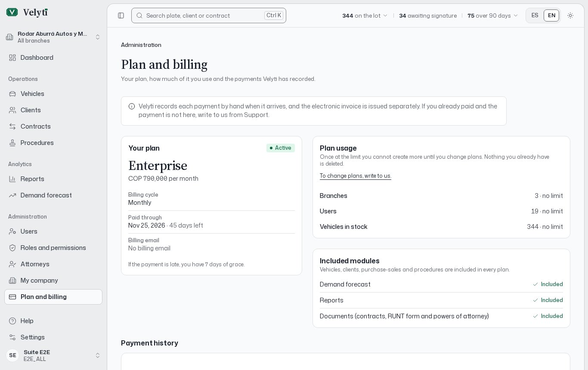Click the 'No billing email' value
Image resolution: width=588 pixels, height=370 pixels.
click(x=149, y=248)
